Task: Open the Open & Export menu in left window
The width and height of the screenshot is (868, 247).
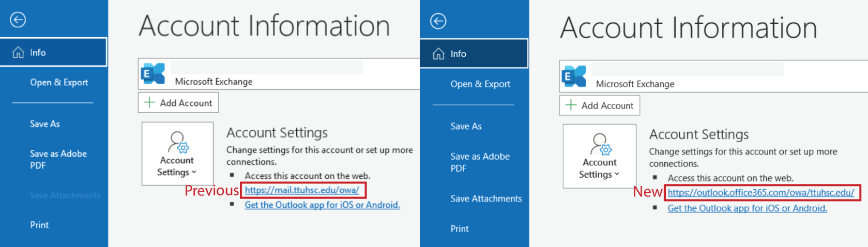Action: point(59,83)
